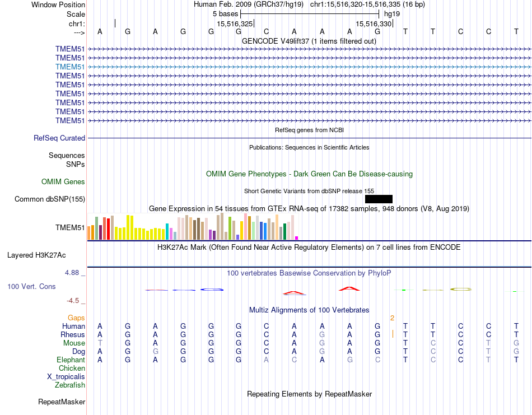Click the GTEx tissue expression bar chart
Image resolution: width=532 pixels, height=415 pixels.
tap(193, 226)
